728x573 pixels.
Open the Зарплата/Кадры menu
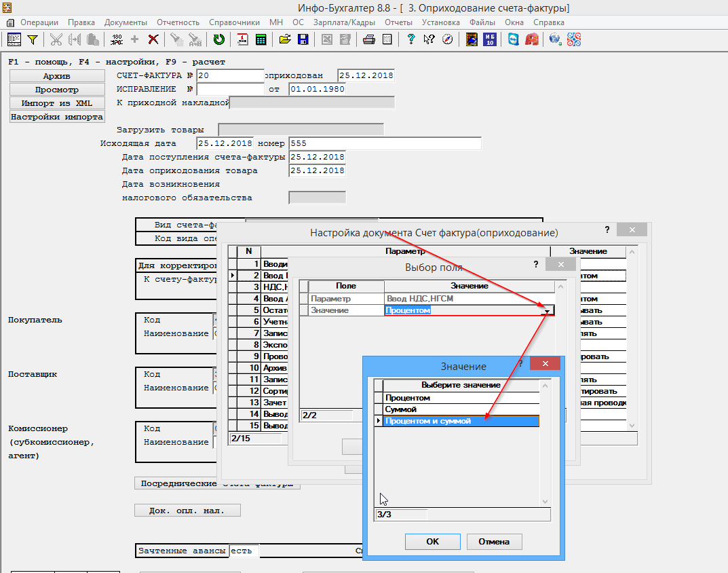[x=344, y=22]
